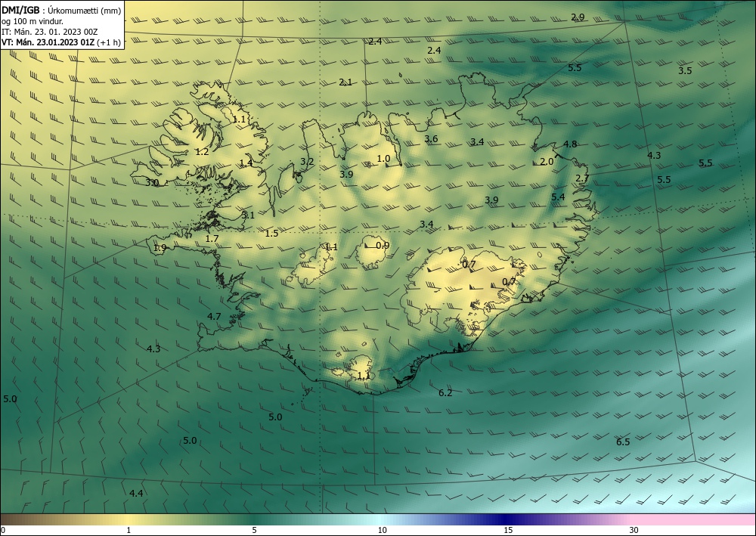Click the 5.4 value in east Iceland

coord(558,197)
